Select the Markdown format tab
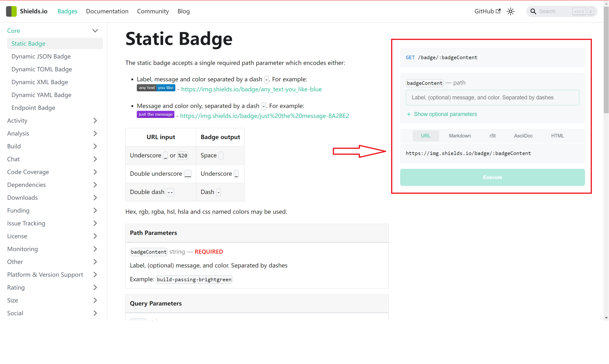Viewport: 609px width, 364px height. click(x=460, y=136)
